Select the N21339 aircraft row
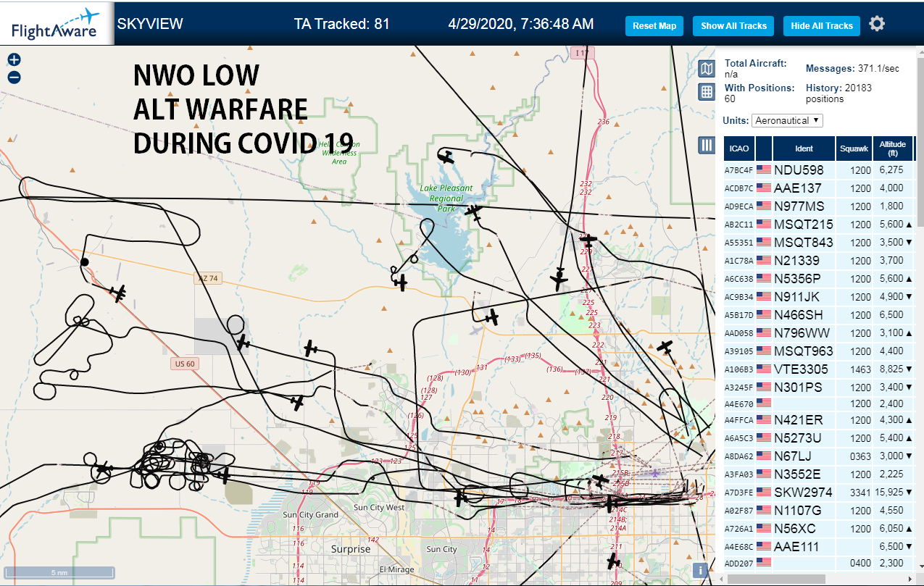 click(819, 261)
